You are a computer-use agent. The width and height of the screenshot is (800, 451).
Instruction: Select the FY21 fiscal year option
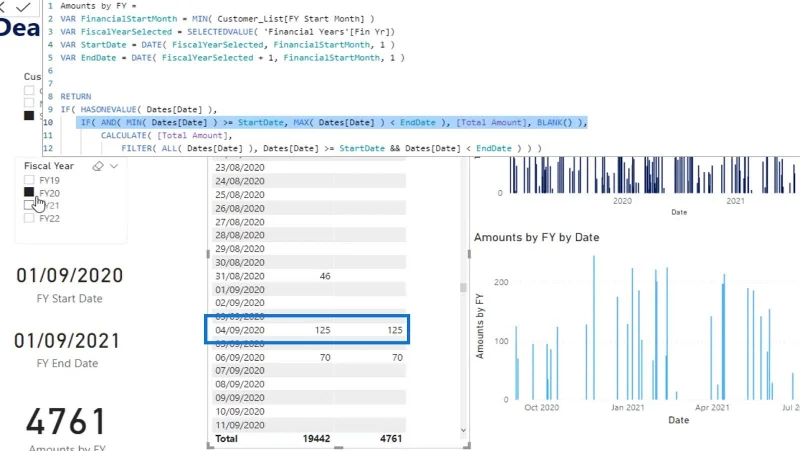pyautogui.click(x=50, y=206)
